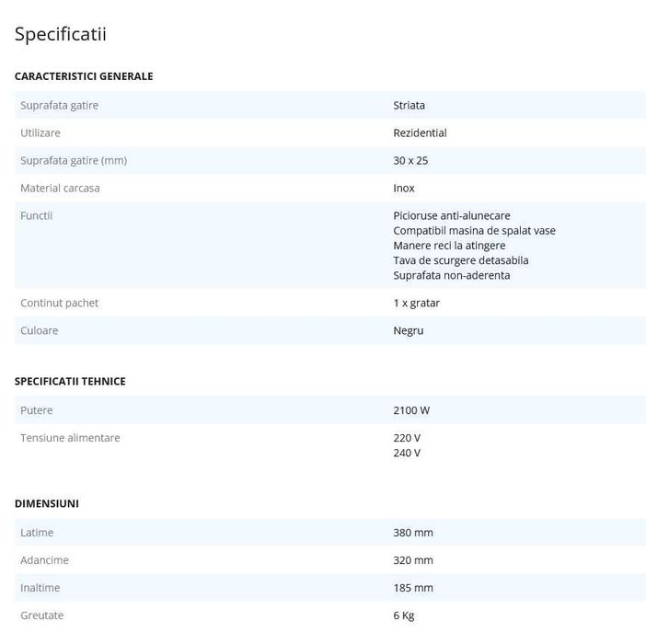Click the Tava de scurgere detasabila feature

(x=460, y=260)
